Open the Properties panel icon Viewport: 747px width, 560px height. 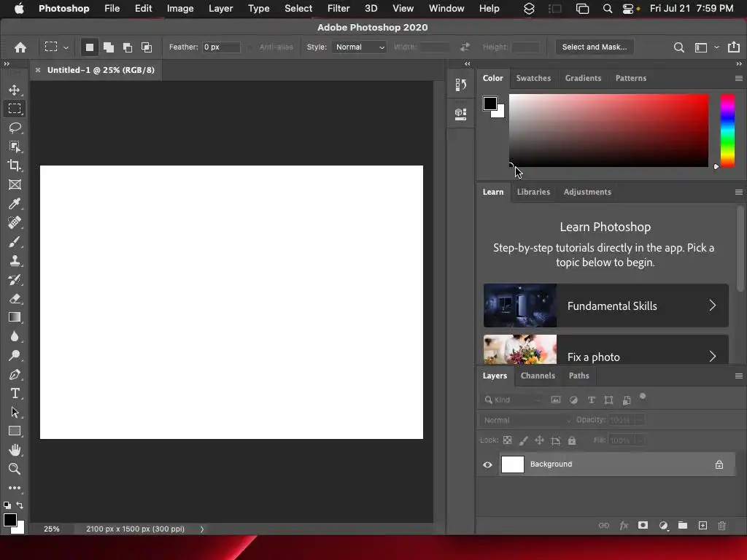click(x=461, y=114)
